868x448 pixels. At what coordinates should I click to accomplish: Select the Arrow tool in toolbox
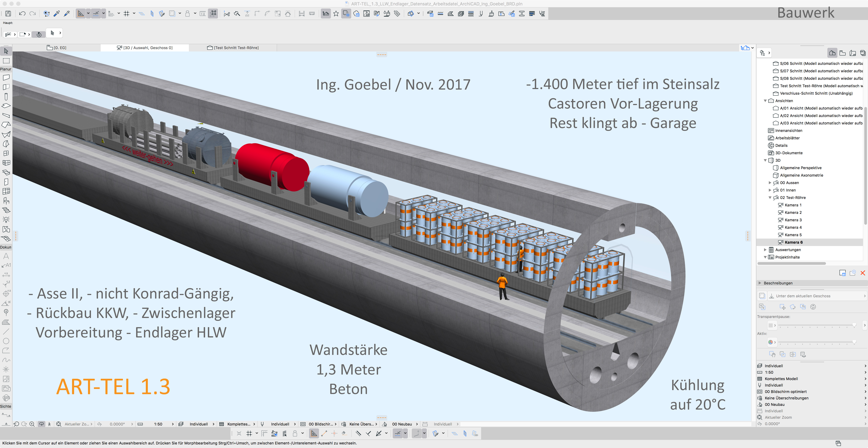pyautogui.click(x=6, y=51)
